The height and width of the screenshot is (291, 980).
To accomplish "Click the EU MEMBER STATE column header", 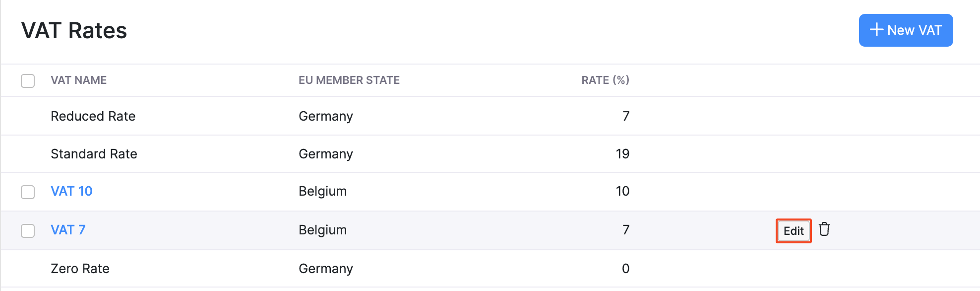I will 349,80.
